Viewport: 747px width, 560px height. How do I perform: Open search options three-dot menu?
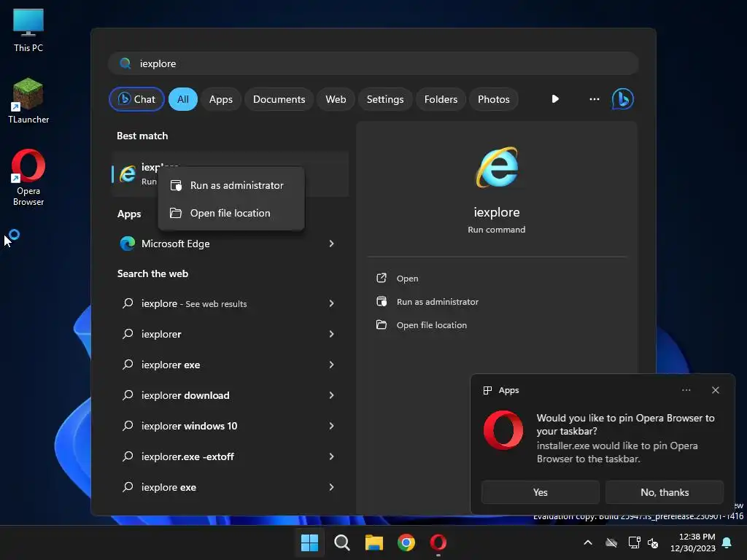[x=594, y=99]
